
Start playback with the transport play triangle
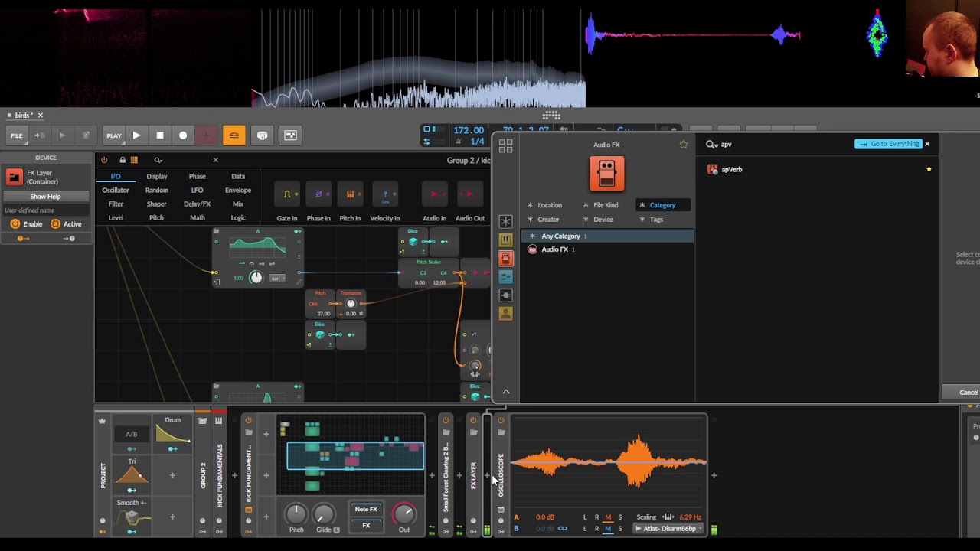tap(136, 135)
